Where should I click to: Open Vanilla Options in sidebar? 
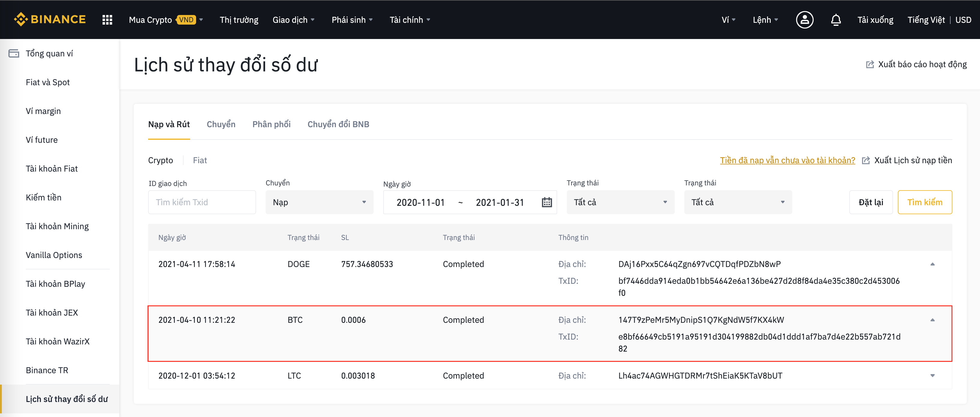point(54,255)
